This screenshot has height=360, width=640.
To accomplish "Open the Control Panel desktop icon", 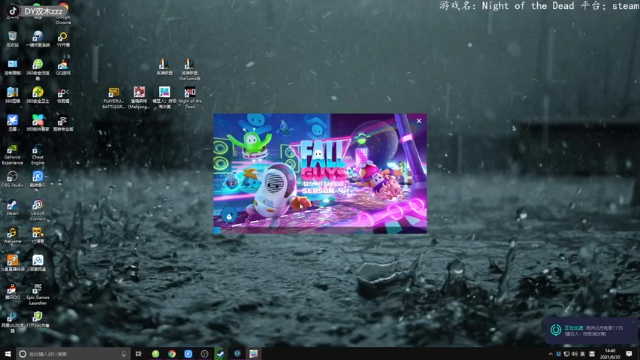I will pyautogui.click(x=12, y=67).
